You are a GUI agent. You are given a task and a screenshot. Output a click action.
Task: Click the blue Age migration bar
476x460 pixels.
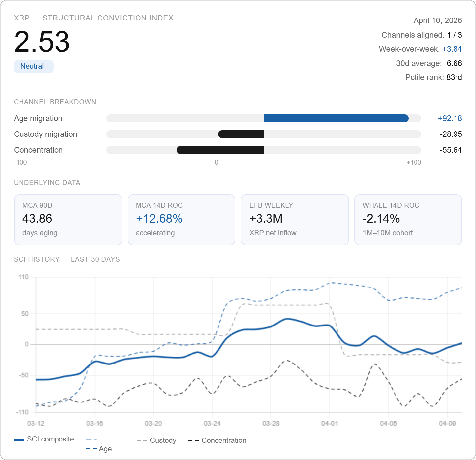click(x=336, y=118)
